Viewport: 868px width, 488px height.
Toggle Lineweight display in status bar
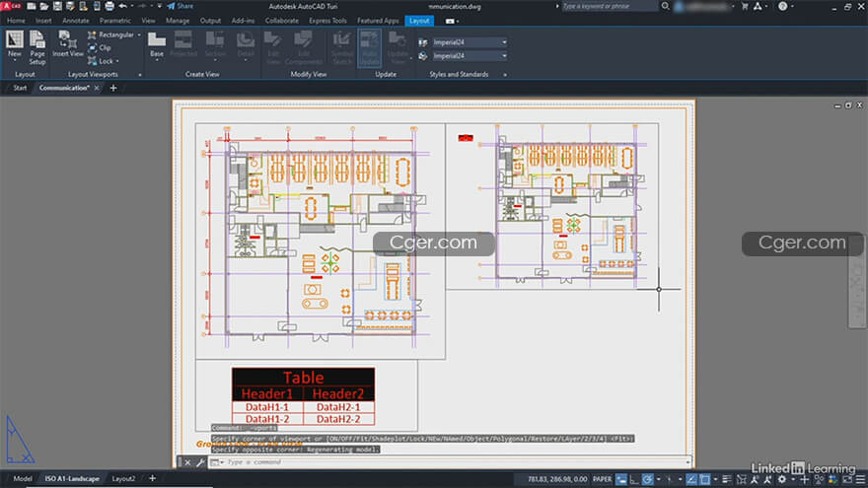tap(727, 479)
